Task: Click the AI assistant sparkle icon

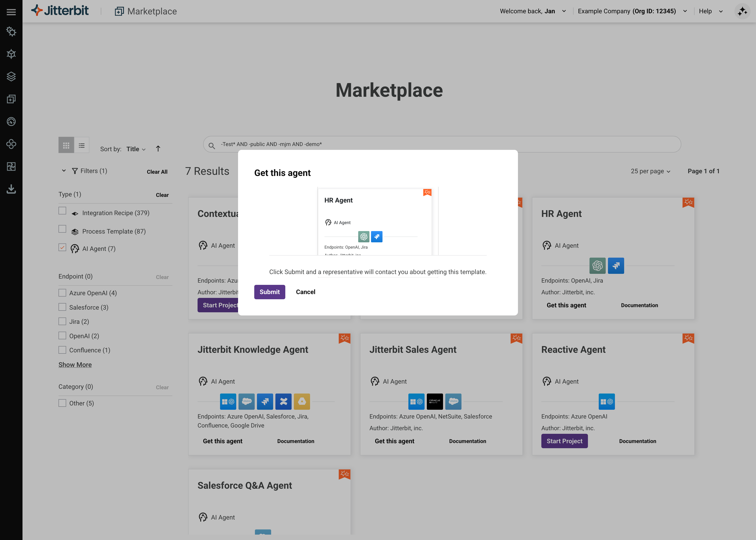Action: click(742, 12)
